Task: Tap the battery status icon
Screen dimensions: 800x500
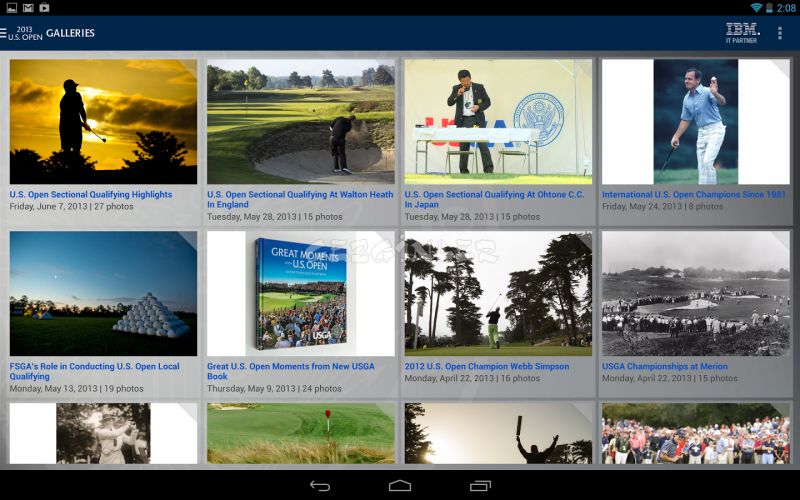Action: pos(769,8)
